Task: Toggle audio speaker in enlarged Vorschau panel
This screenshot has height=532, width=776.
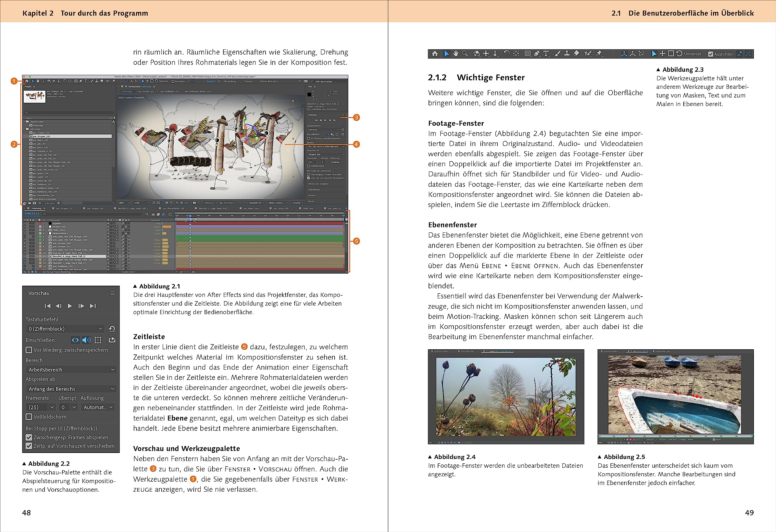Action: tap(87, 340)
